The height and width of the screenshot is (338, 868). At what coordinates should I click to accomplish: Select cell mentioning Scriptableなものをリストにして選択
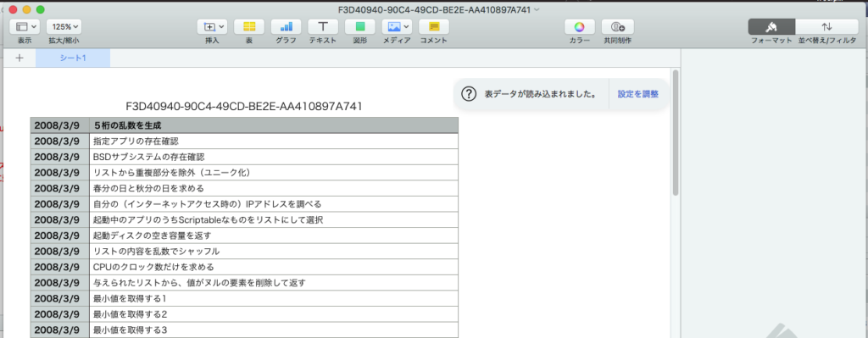click(274, 219)
